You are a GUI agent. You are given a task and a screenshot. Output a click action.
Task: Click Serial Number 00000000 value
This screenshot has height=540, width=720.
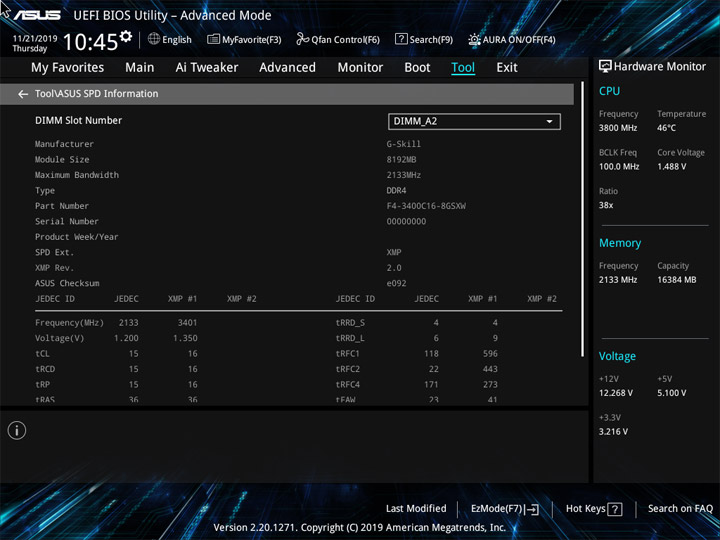coord(406,221)
